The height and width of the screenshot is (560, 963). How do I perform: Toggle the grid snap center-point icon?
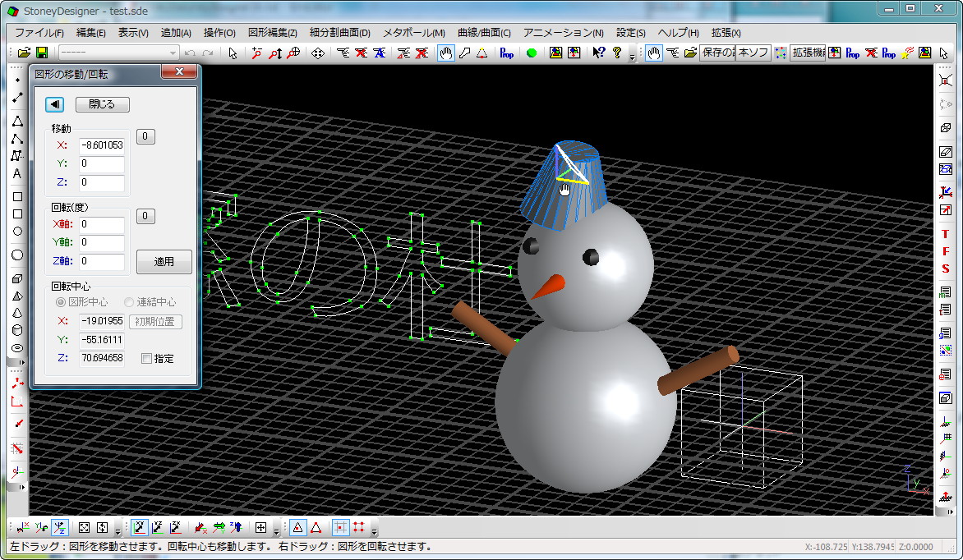[340, 527]
